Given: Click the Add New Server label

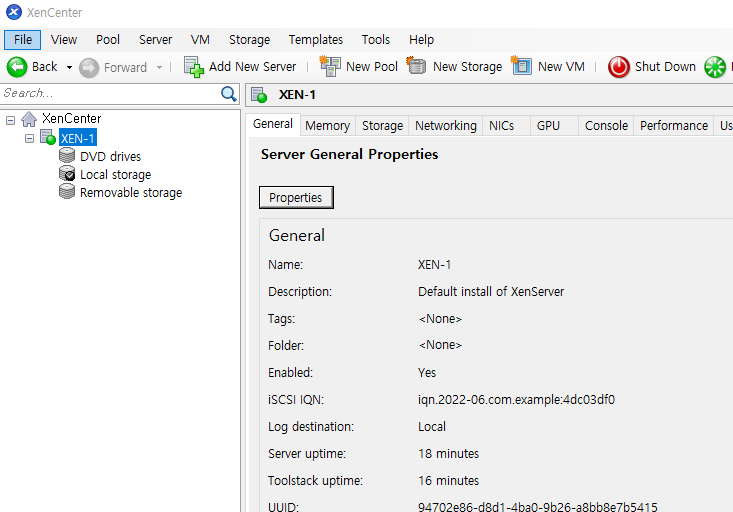Looking at the screenshot, I should click(x=252, y=67).
